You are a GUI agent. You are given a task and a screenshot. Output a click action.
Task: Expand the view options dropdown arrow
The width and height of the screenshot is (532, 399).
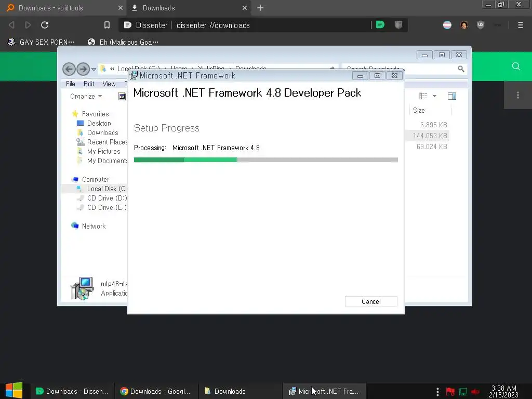point(434,96)
